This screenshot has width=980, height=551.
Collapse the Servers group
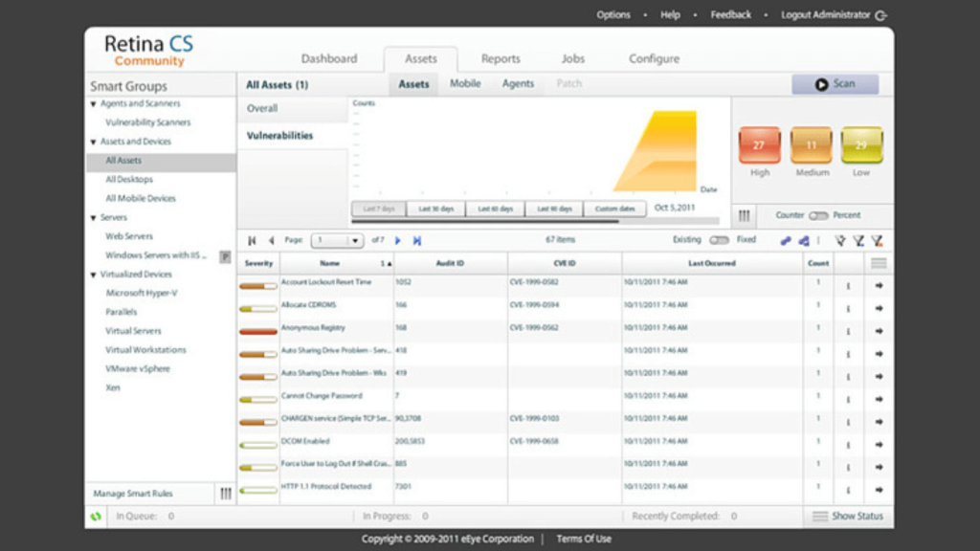[93, 218]
